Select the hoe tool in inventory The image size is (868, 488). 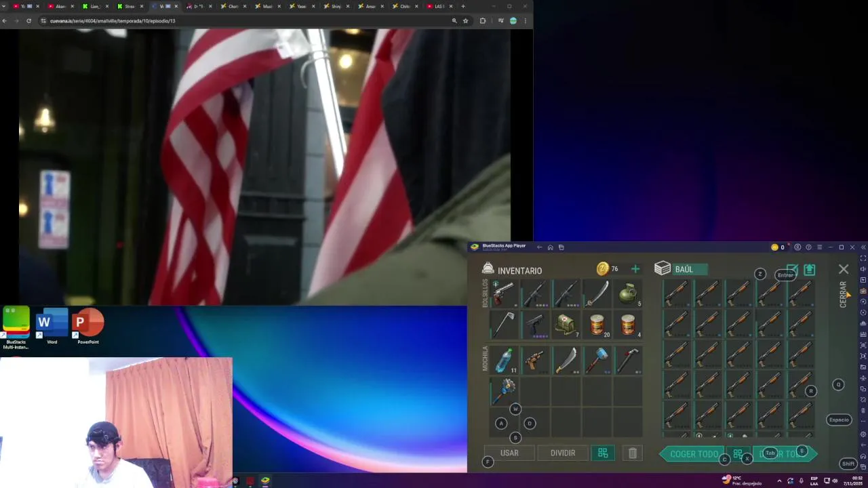504,325
